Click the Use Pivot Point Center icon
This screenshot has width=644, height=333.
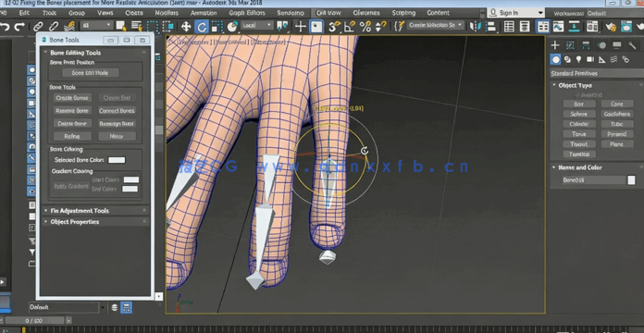[x=282, y=27]
